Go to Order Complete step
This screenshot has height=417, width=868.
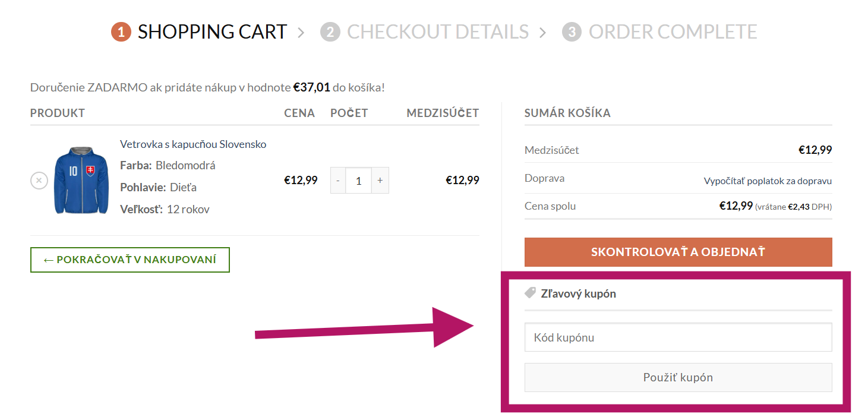pos(673,31)
